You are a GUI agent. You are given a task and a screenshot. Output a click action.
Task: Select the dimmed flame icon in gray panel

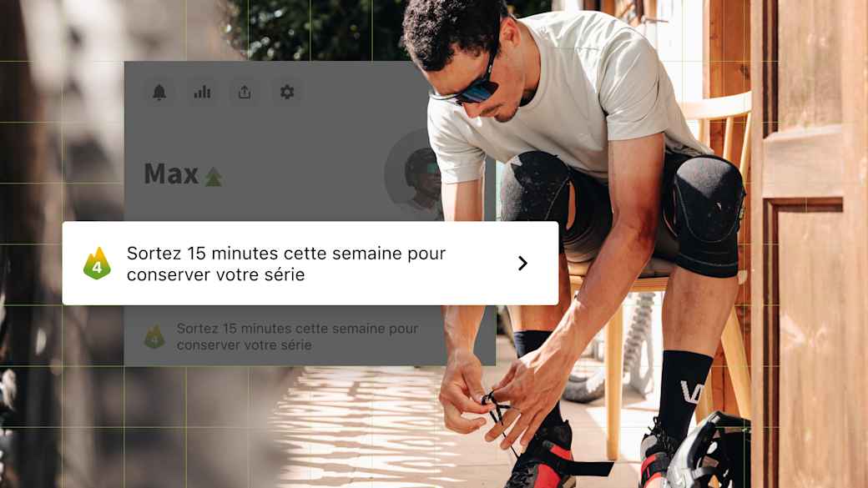pos(154,336)
